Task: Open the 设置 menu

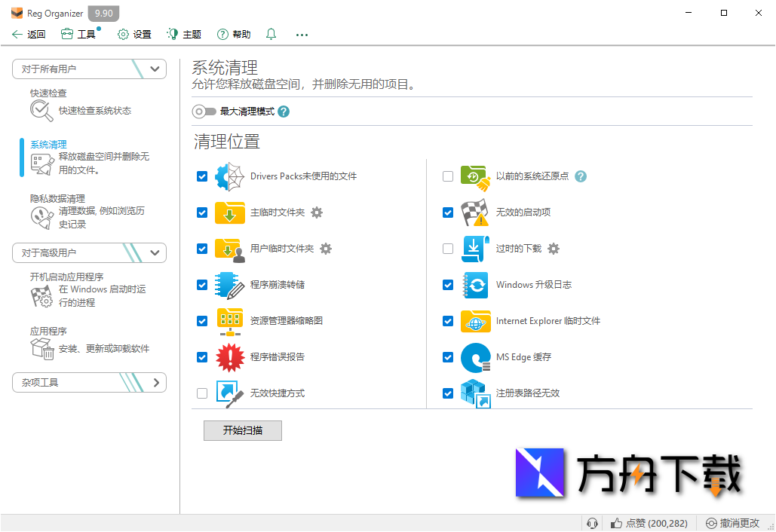Action: pos(133,34)
